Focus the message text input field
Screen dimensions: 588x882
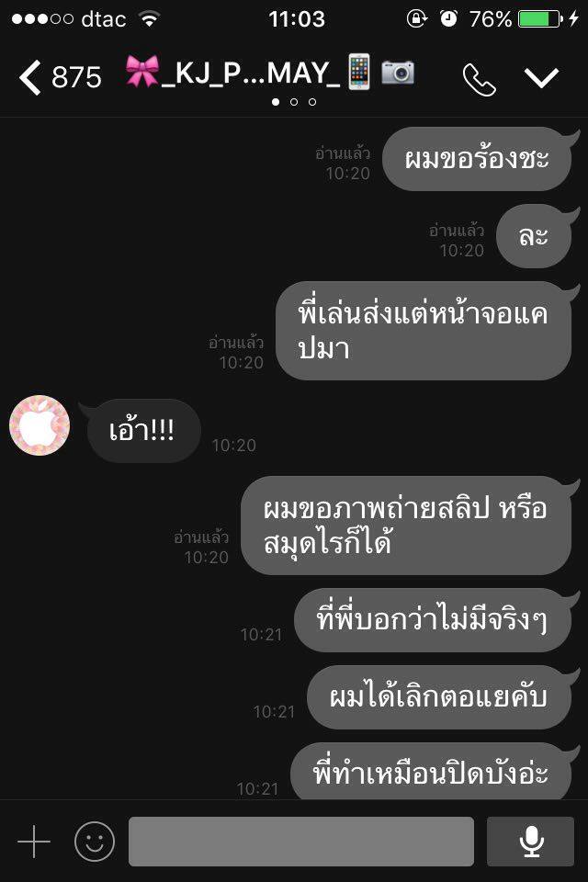[x=301, y=842]
